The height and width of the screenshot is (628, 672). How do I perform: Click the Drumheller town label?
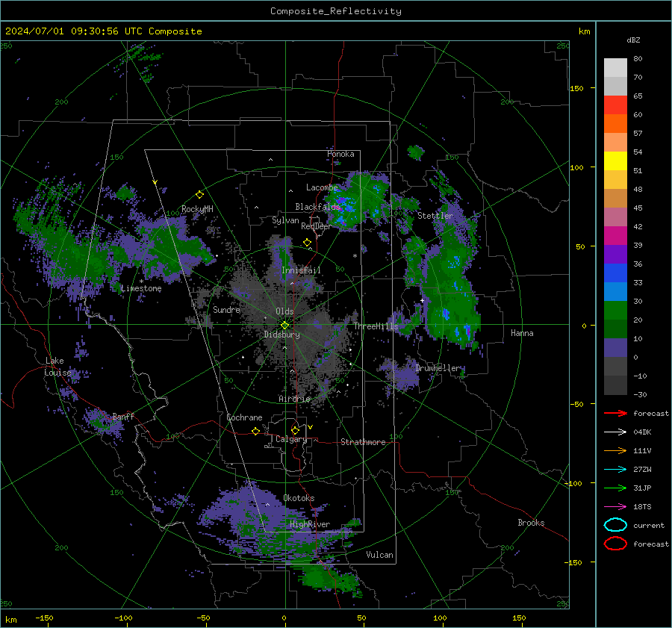(x=438, y=368)
